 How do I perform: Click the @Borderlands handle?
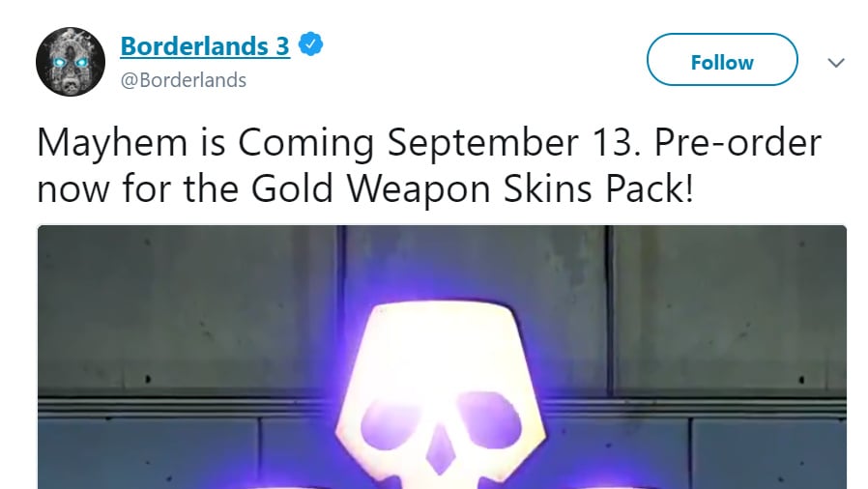184,80
